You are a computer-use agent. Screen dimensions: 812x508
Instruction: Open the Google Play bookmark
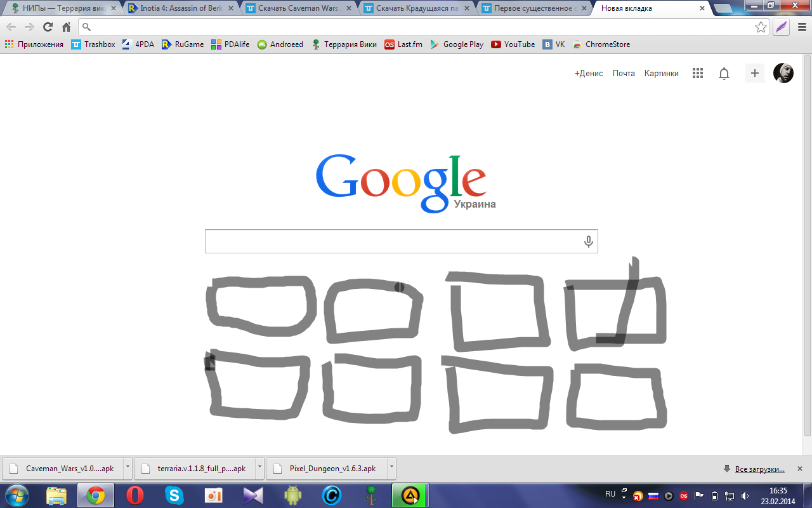[x=457, y=44]
